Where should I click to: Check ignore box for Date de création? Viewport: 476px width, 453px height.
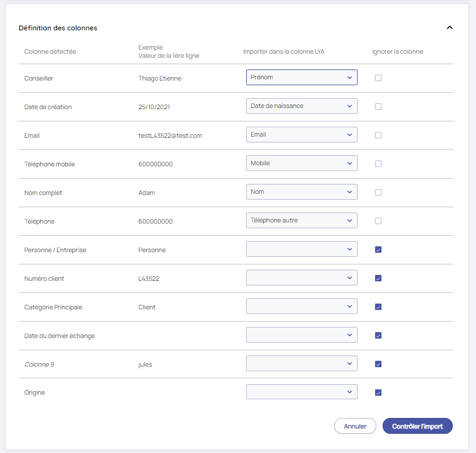point(378,106)
